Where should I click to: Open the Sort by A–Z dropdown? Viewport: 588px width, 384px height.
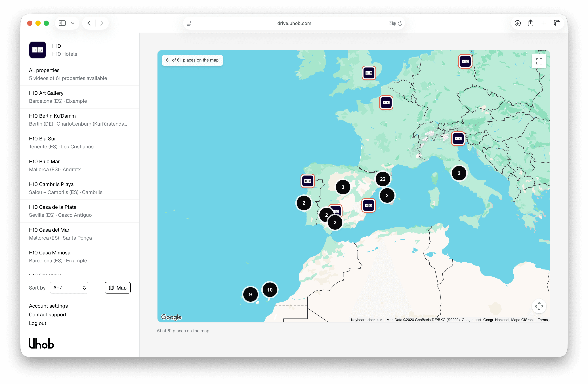69,288
